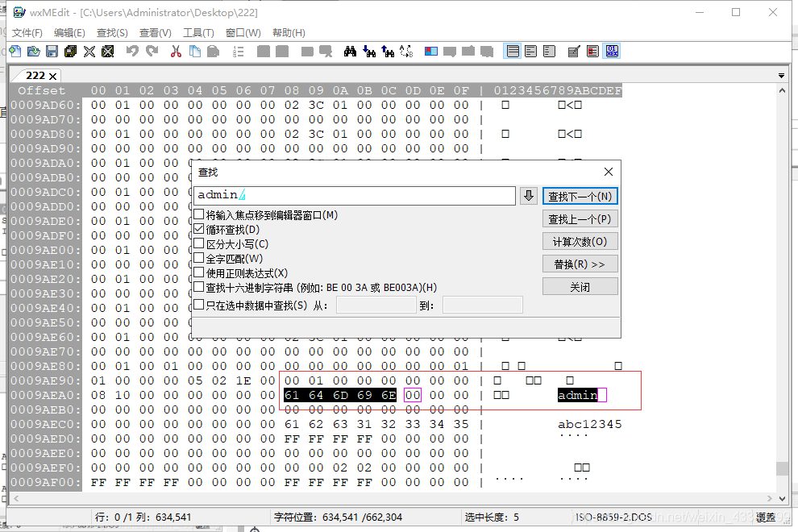Click the Save All toolbar icon
Viewport: 798px width, 532px height.
pyautogui.click(x=70, y=52)
